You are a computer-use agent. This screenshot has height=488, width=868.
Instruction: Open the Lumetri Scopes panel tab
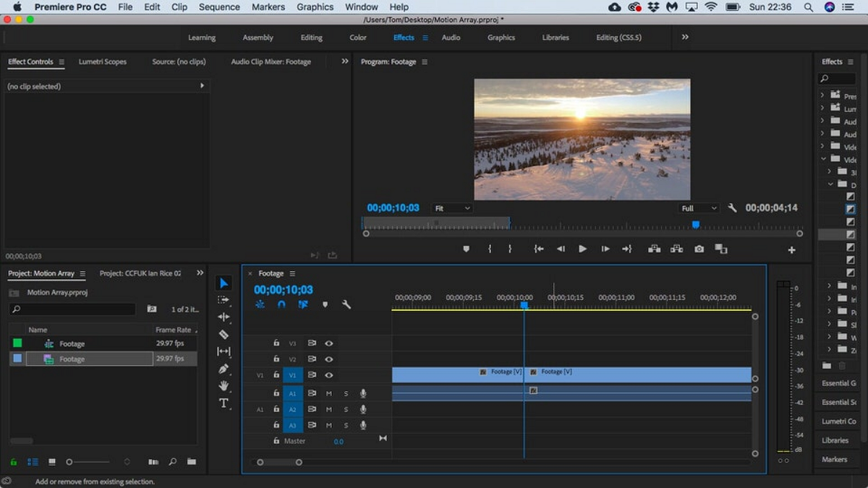102,62
